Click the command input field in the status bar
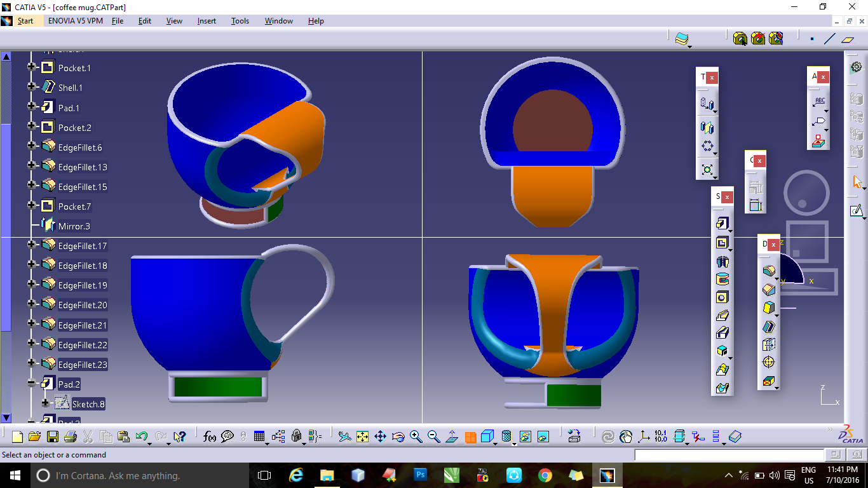The height and width of the screenshot is (488, 868). click(x=729, y=455)
